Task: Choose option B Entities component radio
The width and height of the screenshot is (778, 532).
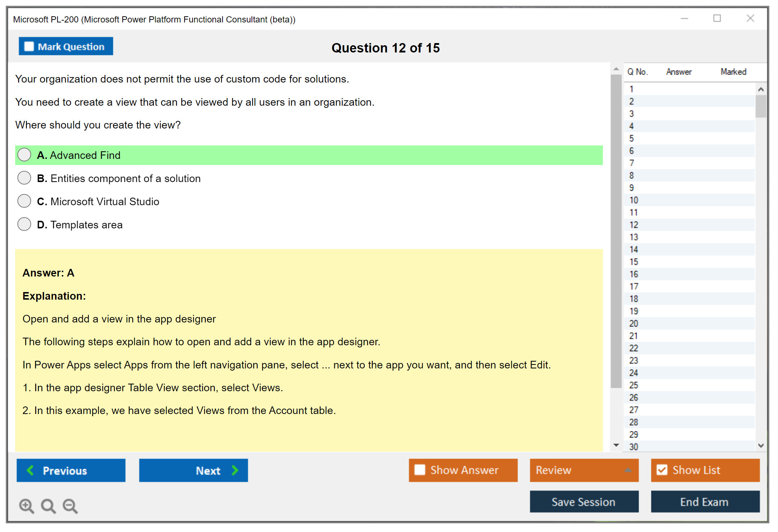Action: click(24, 178)
